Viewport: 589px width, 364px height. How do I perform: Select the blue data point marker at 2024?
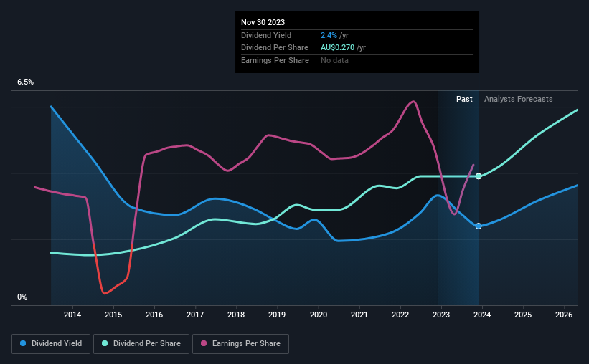[x=479, y=226]
